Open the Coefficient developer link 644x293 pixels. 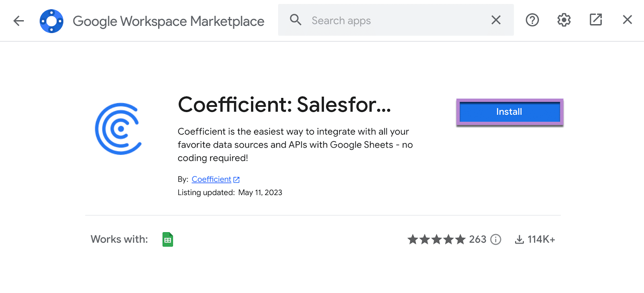(211, 179)
